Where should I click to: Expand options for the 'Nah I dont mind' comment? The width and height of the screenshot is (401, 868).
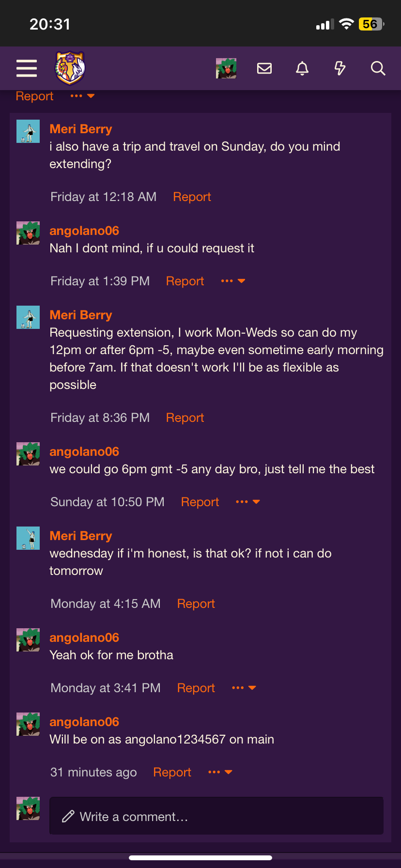click(x=233, y=281)
